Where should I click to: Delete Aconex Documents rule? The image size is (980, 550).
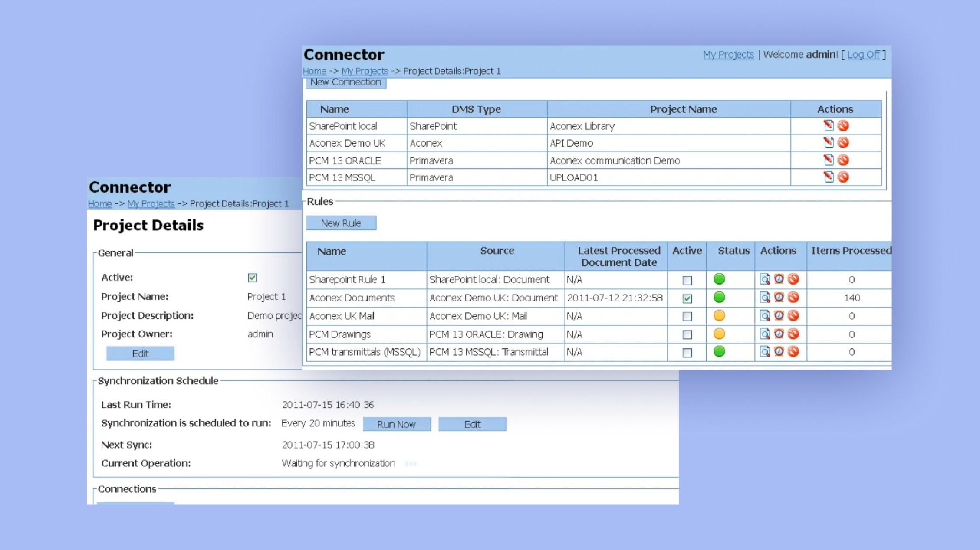(x=793, y=297)
